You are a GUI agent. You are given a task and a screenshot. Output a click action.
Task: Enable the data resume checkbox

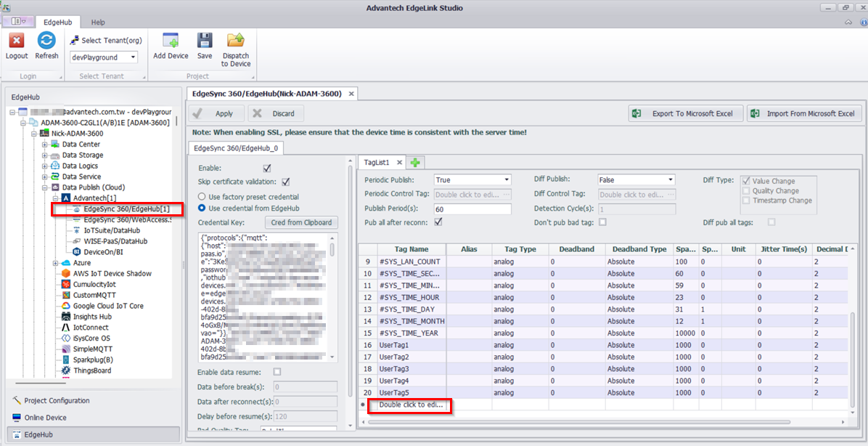point(277,372)
